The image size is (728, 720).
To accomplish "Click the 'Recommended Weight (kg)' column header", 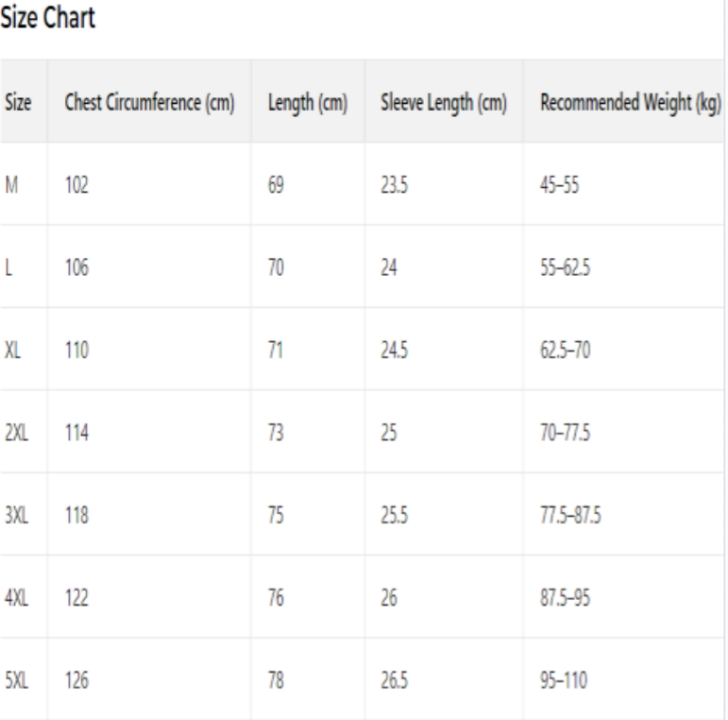I will click(624, 102).
